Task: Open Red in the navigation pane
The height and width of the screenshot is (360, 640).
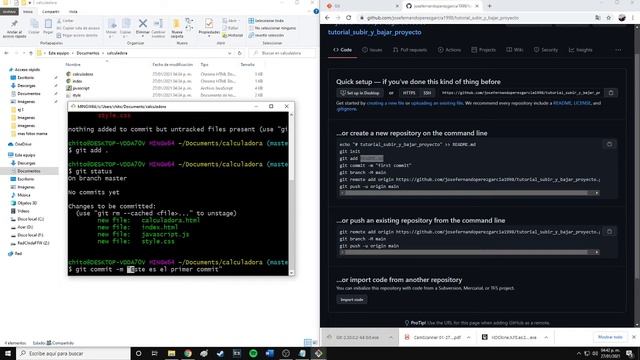Action: pyautogui.click(x=18, y=253)
